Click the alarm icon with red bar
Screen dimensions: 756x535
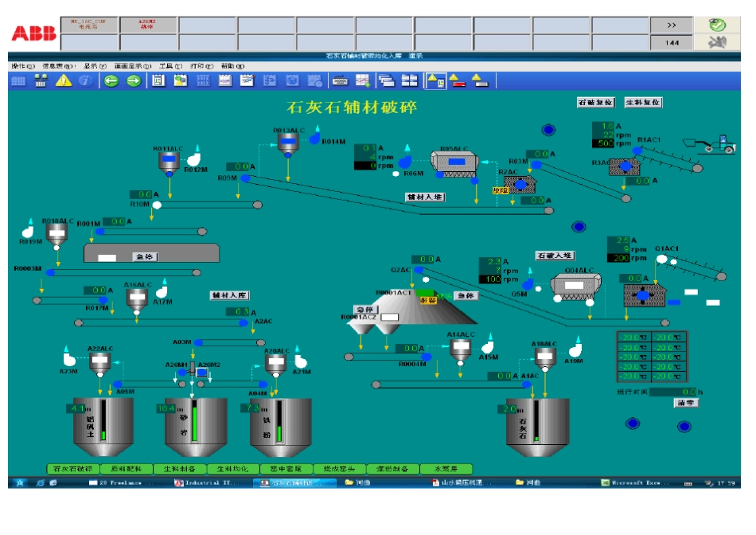coord(458,80)
